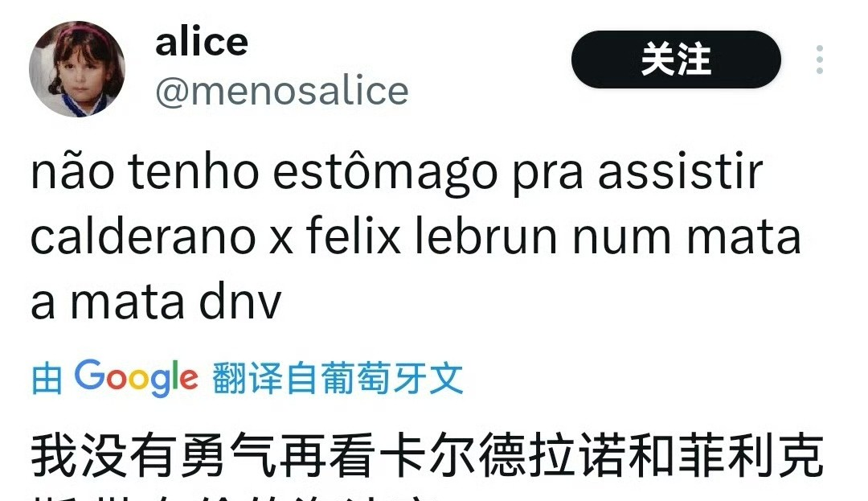Click the 翻译自葡萄牙文 translation label
Image resolution: width=868 pixels, height=501 pixels.
pyautogui.click(x=338, y=378)
